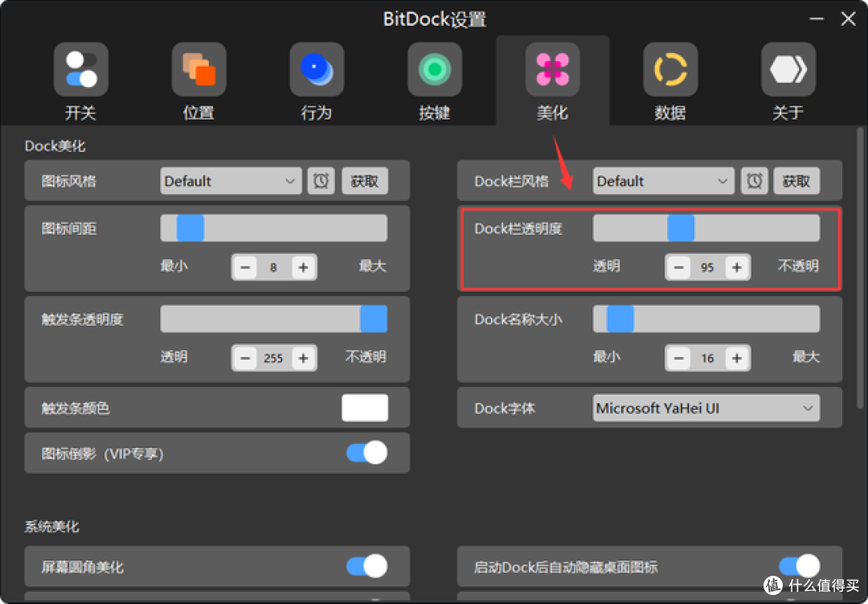The width and height of the screenshot is (868, 604).
Task: Click the 最大 label under 图标间距
Action: click(373, 266)
